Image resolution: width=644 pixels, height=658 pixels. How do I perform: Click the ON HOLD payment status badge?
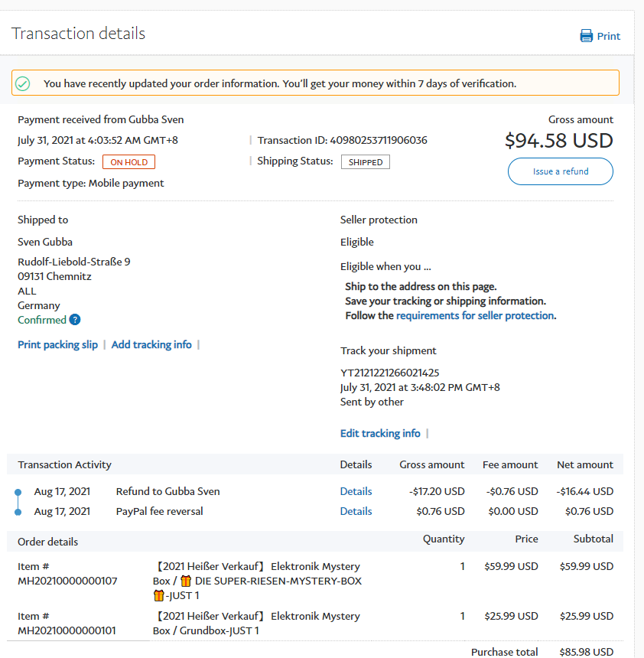(x=129, y=162)
